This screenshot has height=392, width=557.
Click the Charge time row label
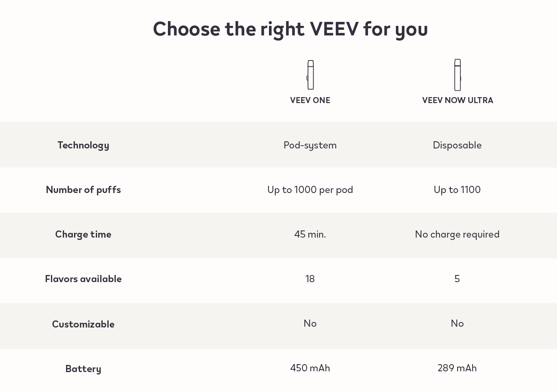[83, 234]
